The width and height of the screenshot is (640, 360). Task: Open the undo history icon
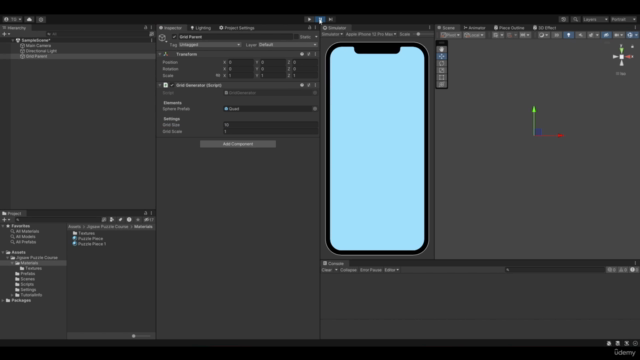pyautogui.click(x=564, y=19)
